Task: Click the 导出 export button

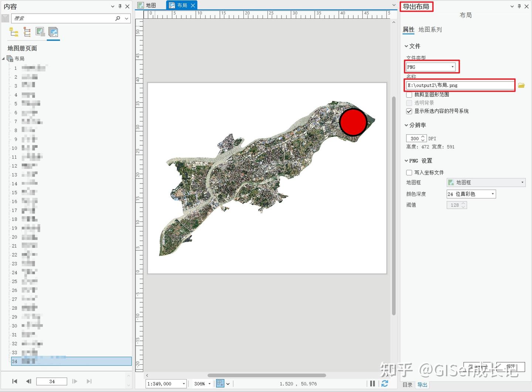Action: [510, 367]
